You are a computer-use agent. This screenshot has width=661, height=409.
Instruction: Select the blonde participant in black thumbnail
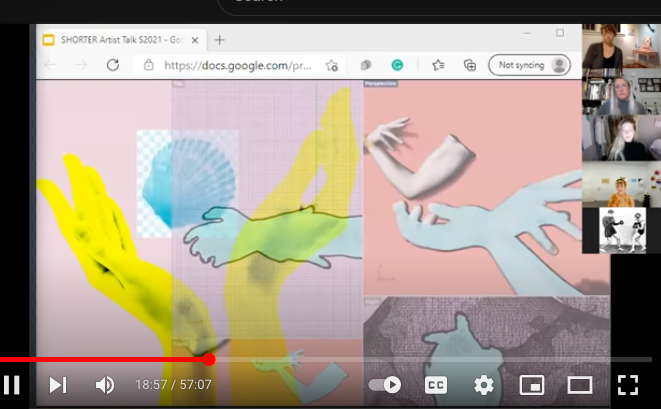(x=621, y=137)
